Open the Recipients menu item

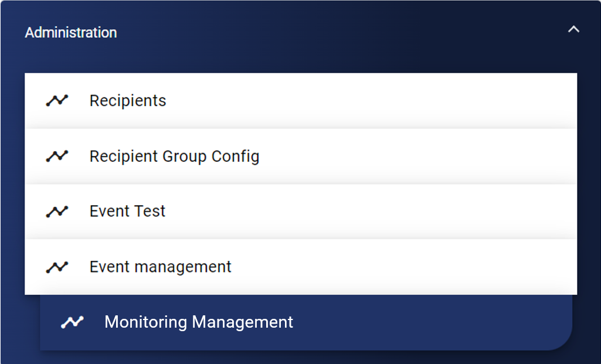point(300,101)
